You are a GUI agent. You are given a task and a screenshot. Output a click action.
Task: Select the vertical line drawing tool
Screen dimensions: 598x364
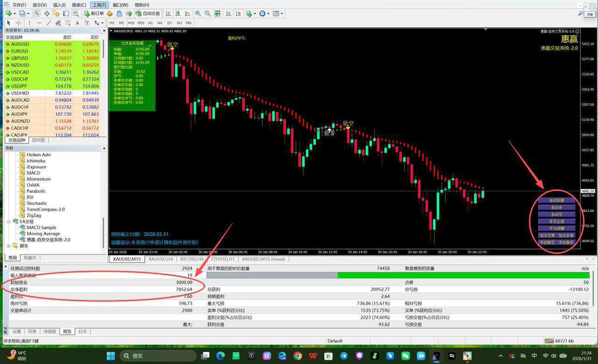click(29, 23)
